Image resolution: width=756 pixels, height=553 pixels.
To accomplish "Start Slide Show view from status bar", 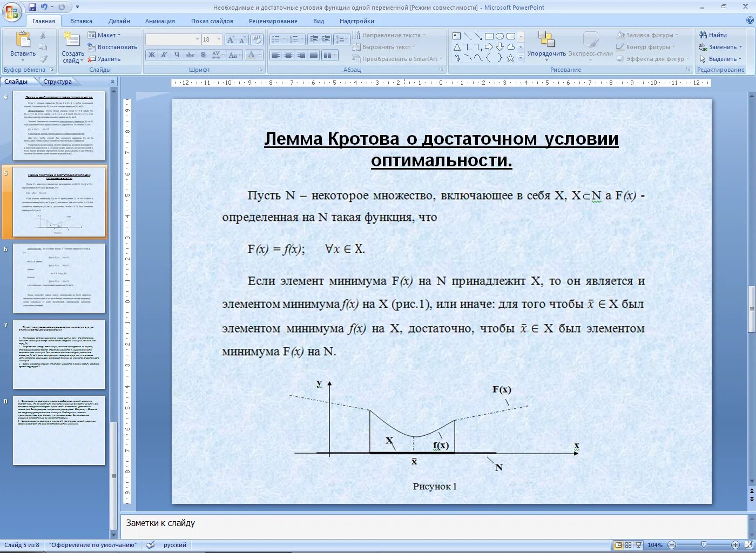I will point(638,545).
